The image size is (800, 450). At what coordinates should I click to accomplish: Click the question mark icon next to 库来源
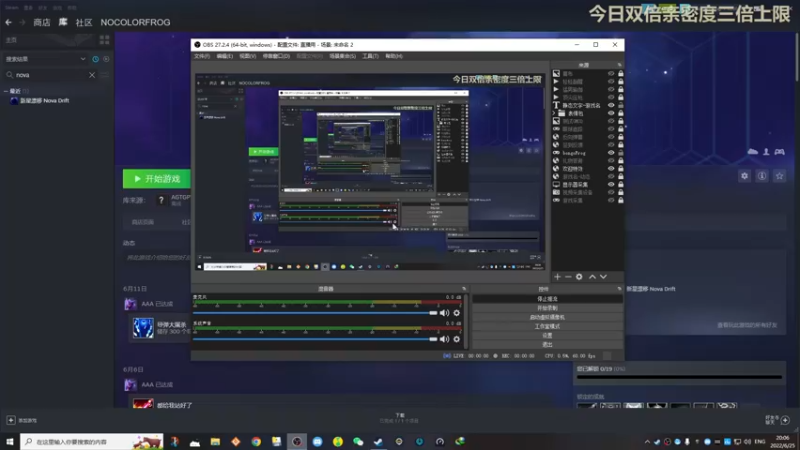[161, 201]
